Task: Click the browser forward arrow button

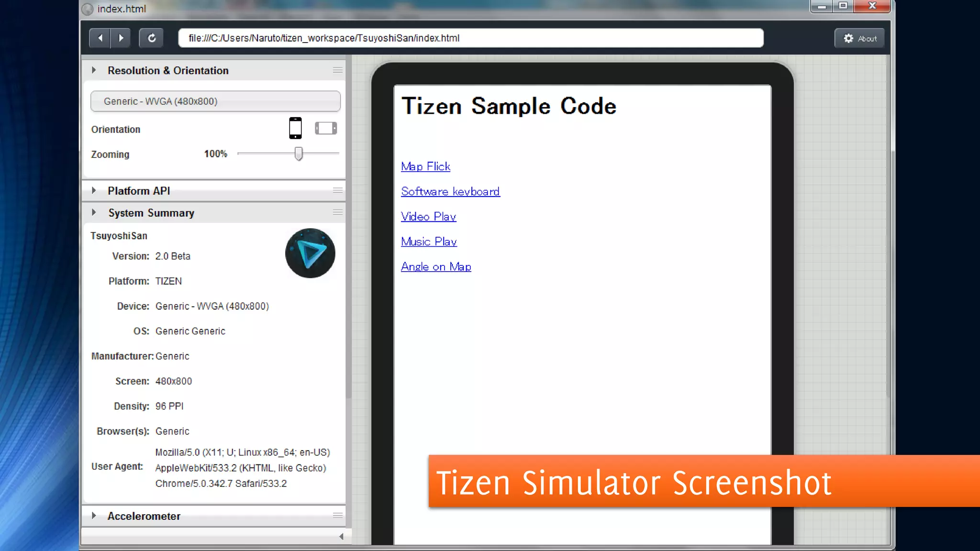Action: (121, 38)
